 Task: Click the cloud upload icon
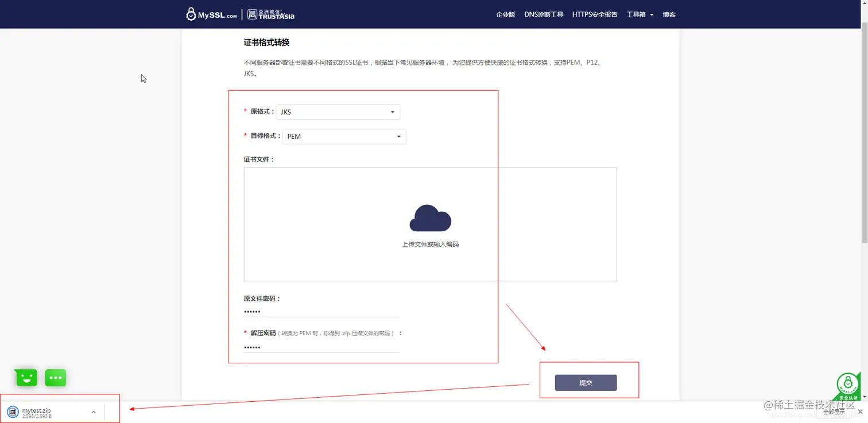point(430,218)
